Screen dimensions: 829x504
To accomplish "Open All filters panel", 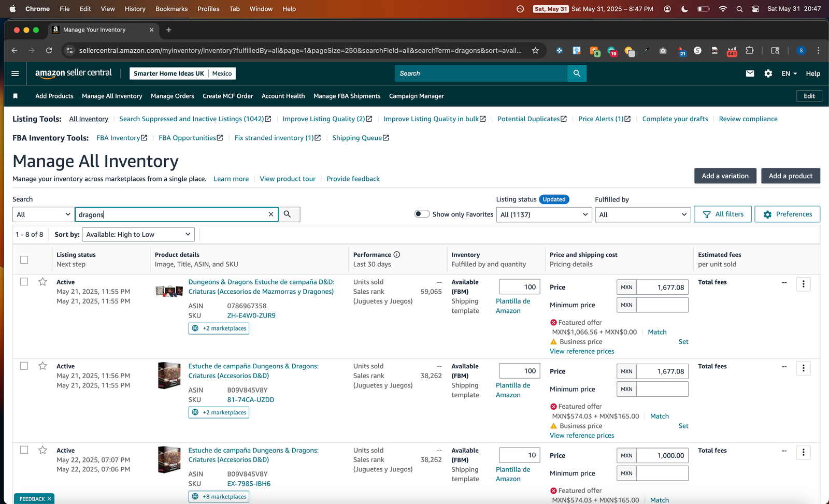I will (723, 214).
